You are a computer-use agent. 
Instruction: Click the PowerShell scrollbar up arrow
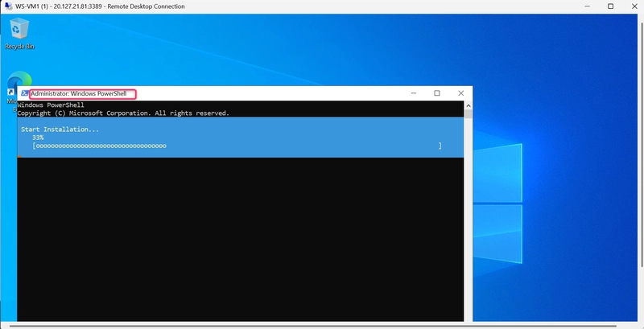tap(469, 105)
